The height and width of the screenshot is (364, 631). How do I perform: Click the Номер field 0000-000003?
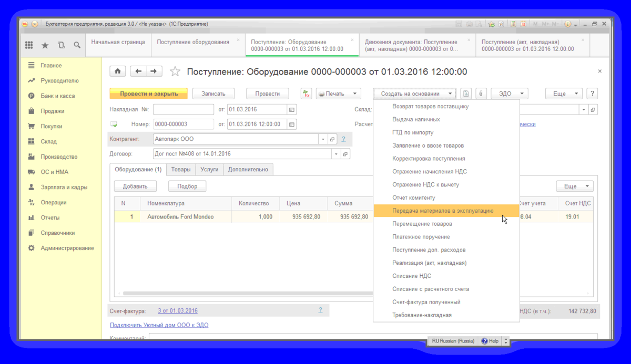coord(183,124)
